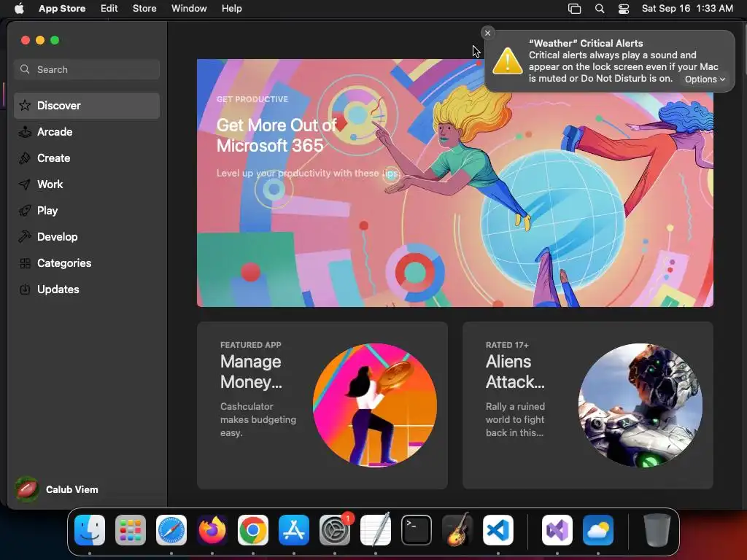Open Terminal from the Dock

pos(417,530)
